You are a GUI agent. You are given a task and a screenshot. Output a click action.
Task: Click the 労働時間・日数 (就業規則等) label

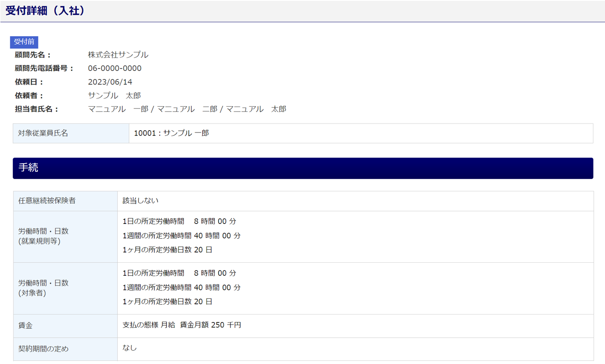click(x=43, y=236)
